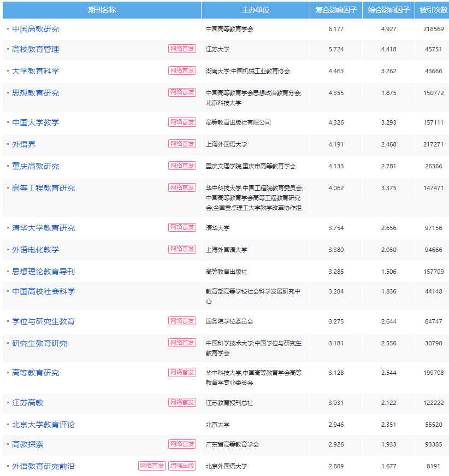
Task: Click 网络首发 badge for 研究生教育研究
Action: pyautogui.click(x=182, y=343)
